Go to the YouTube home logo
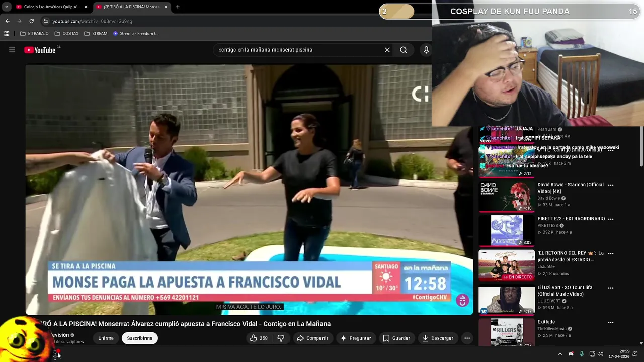The width and height of the screenshot is (644, 362). pyautogui.click(x=40, y=50)
